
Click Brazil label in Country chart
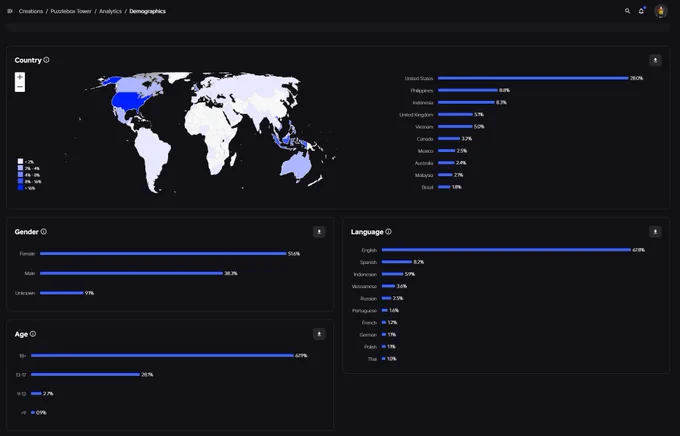[427, 187]
